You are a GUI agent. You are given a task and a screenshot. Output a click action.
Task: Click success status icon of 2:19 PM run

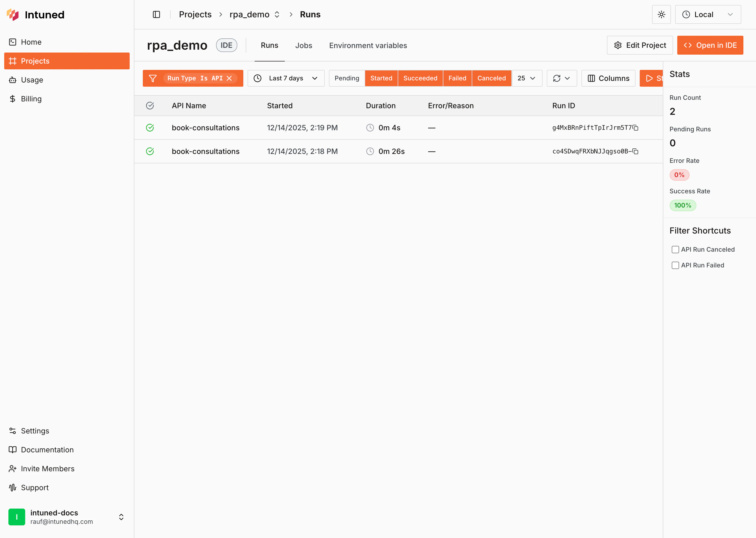[x=150, y=128]
